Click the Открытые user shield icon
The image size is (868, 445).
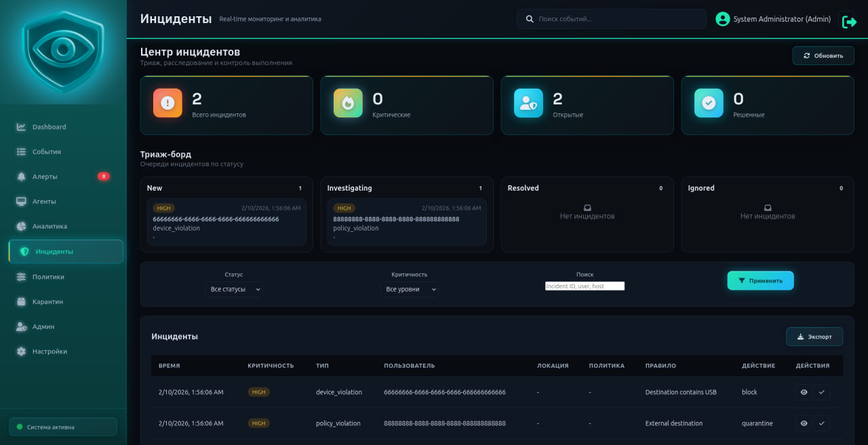(x=528, y=103)
